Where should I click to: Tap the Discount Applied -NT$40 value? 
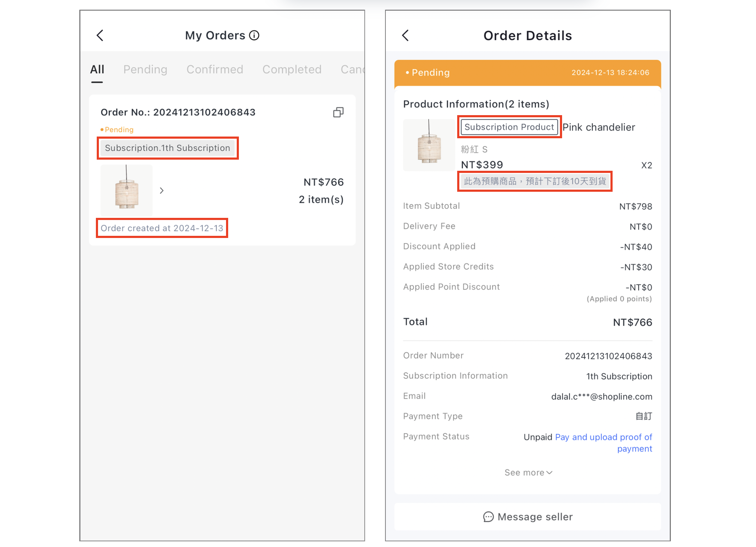636,247
